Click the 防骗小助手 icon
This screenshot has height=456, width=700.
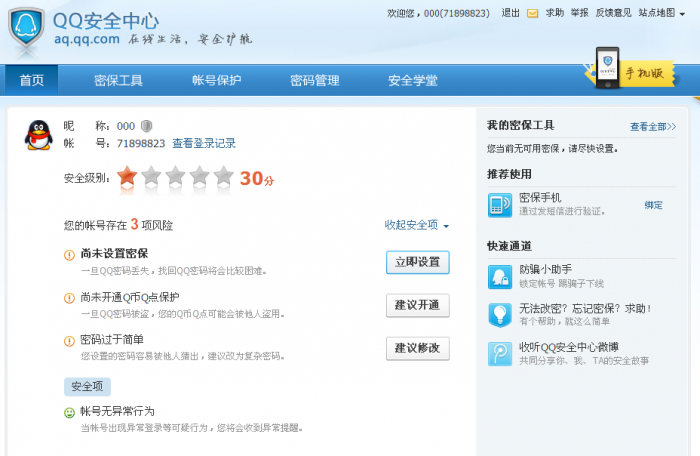500,276
